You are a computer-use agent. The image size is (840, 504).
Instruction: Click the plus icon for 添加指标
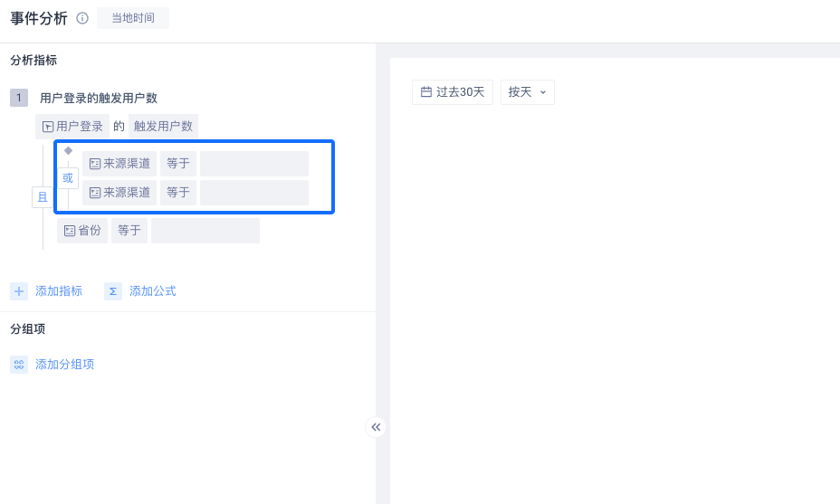19,291
